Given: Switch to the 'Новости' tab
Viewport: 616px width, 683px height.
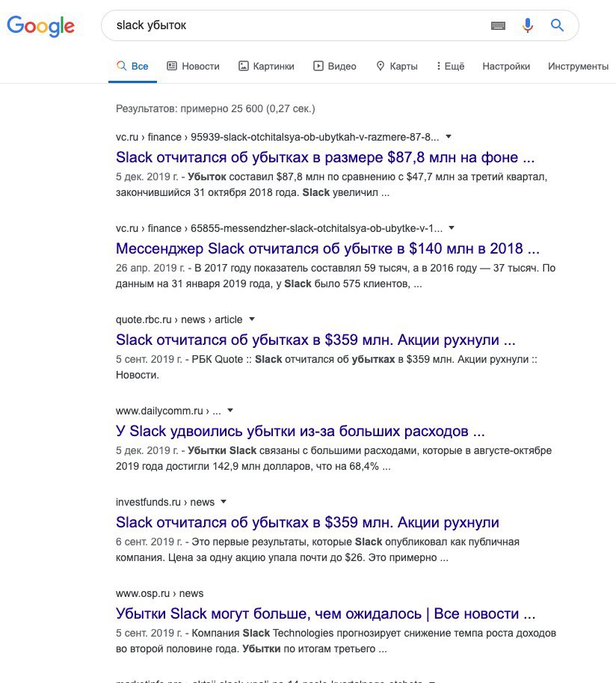Looking at the screenshot, I should (194, 67).
